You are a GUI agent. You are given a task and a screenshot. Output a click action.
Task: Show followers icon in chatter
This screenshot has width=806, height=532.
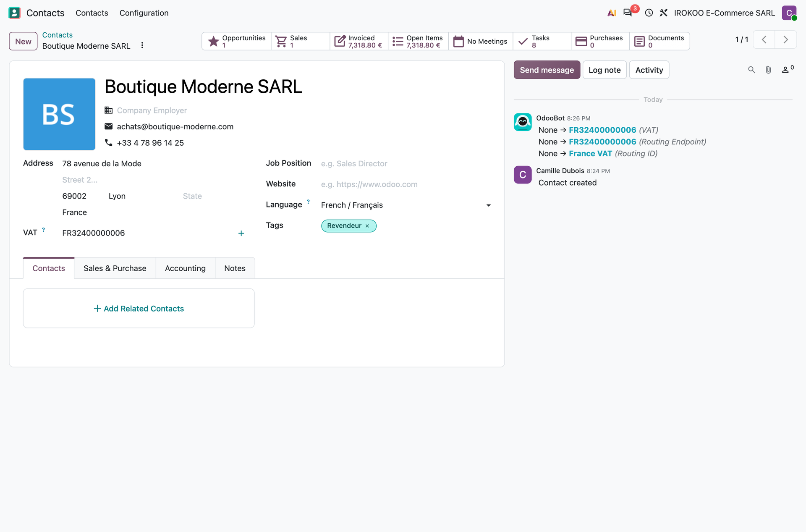coord(788,70)
